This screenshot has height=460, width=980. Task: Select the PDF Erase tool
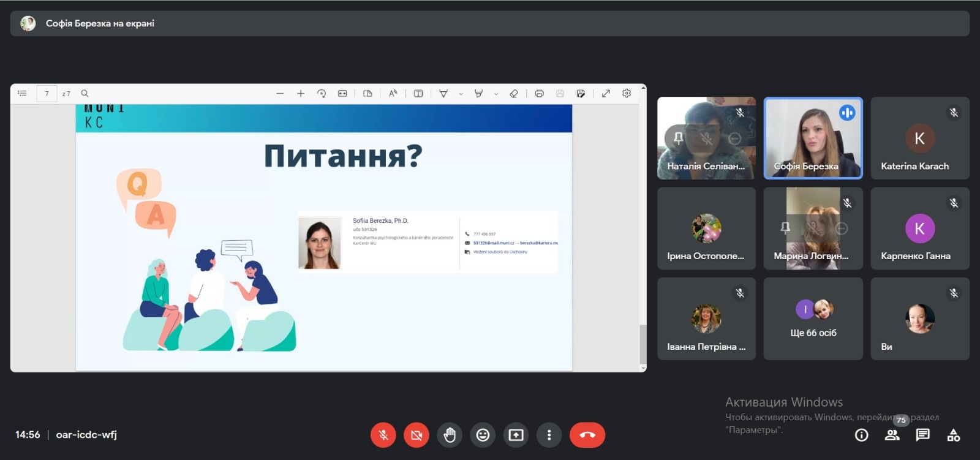514,94
